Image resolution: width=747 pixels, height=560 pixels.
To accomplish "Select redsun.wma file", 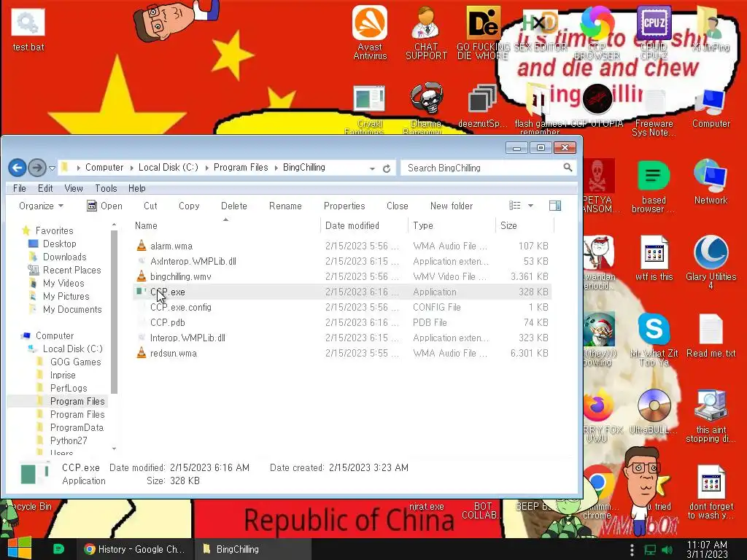I will tap(342, 353).
